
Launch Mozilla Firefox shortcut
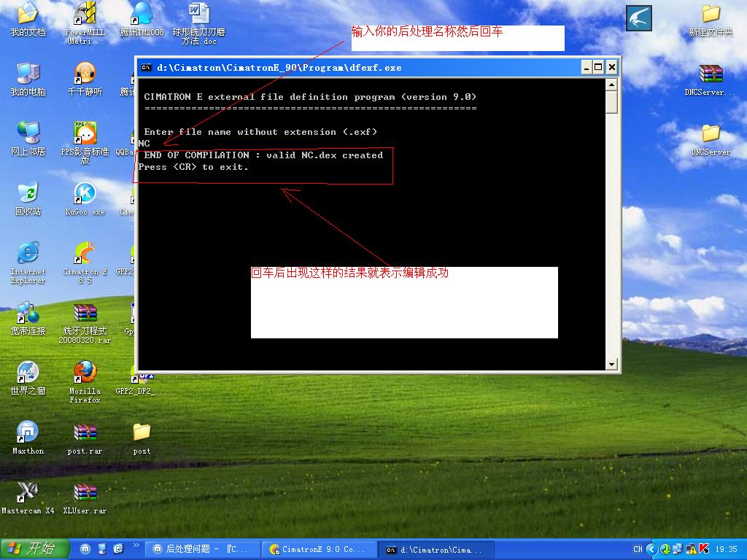pyautogui.click(x=85, y=382)
